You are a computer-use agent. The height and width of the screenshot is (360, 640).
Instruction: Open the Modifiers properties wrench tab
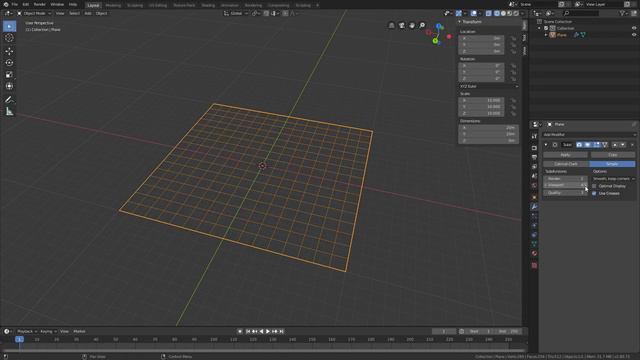coord(534,207)
